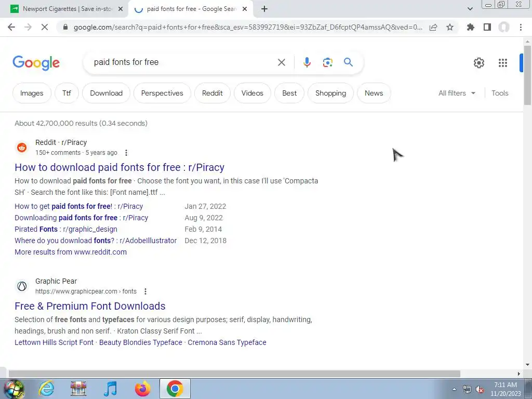The height and width of the screenshot is (399, 532).
Task: Click the search query input field
Action: coord(181,62)
